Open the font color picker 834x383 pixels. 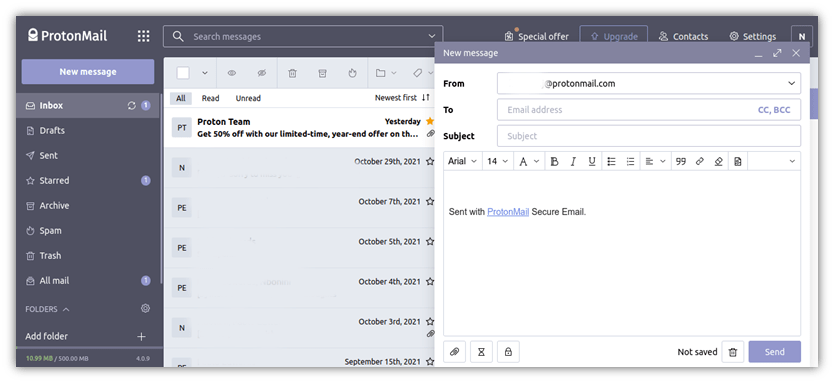click(x=529, y=161)
